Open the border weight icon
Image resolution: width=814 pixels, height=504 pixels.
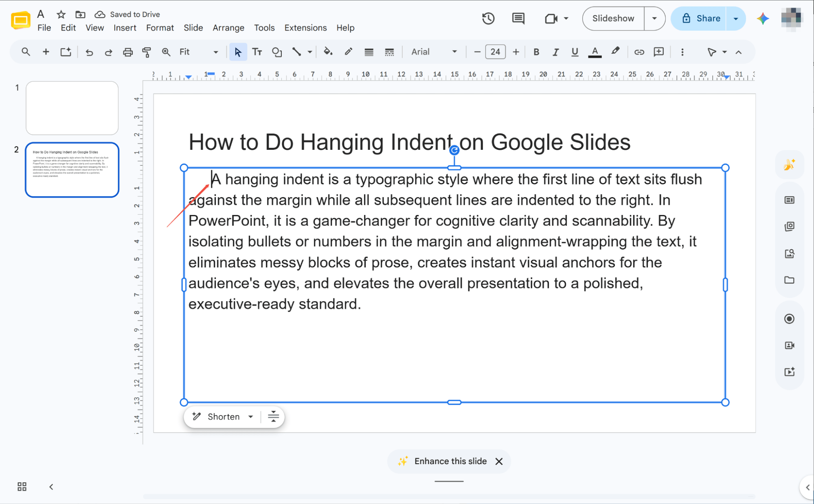tap(369, 52)
